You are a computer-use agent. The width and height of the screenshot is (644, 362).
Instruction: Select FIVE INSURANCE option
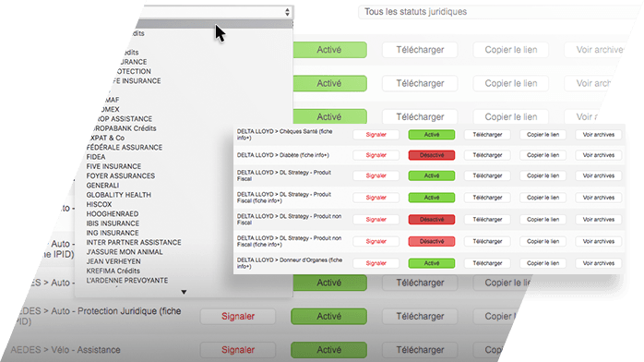[113, 166]
